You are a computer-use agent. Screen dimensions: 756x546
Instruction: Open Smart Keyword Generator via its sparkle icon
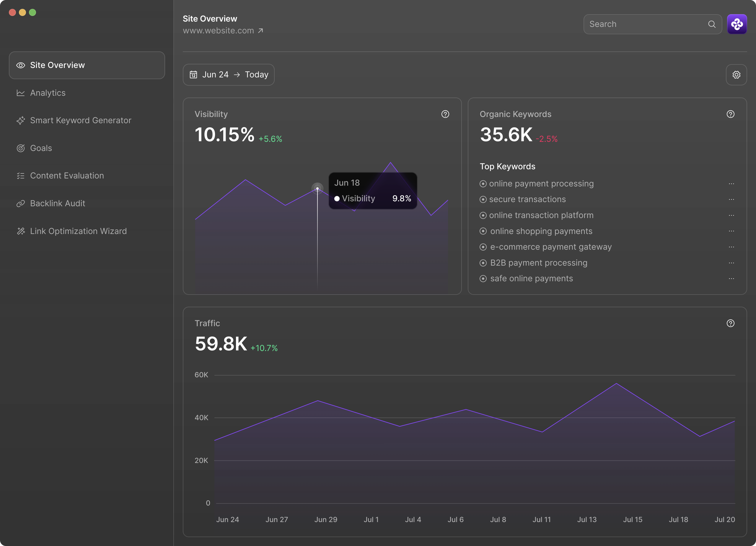[21, 121]
